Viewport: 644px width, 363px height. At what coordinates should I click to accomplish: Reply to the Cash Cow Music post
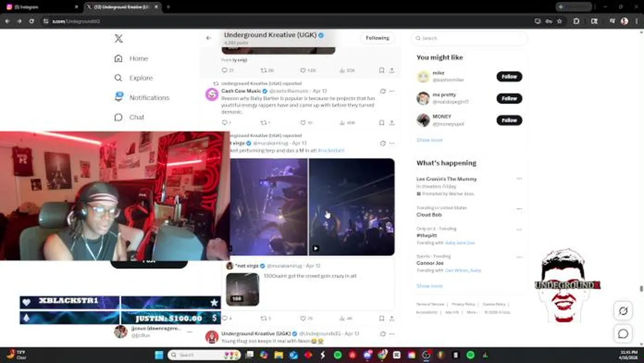click(x=226, y=123)
